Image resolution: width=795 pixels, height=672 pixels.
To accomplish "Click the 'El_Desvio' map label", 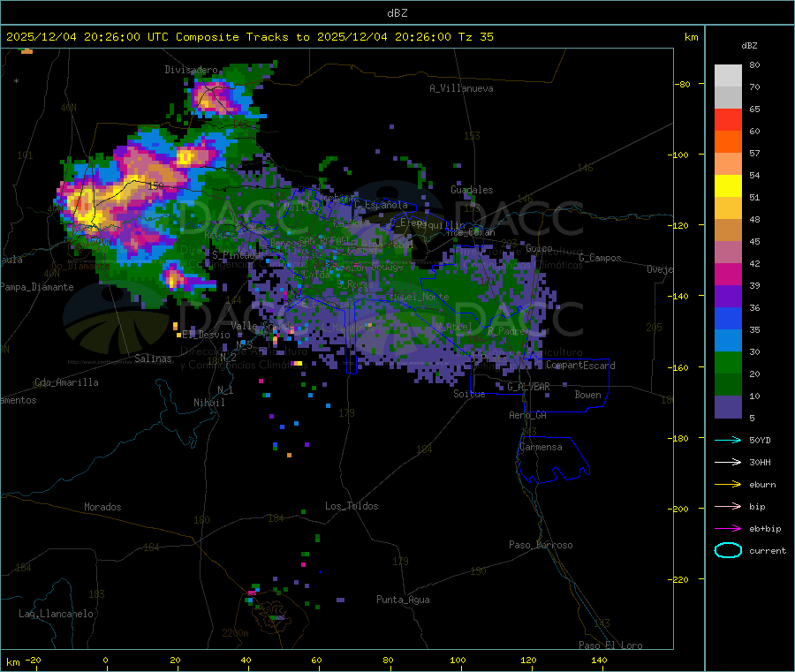I will pyautogui.click(x=206, y=335).
